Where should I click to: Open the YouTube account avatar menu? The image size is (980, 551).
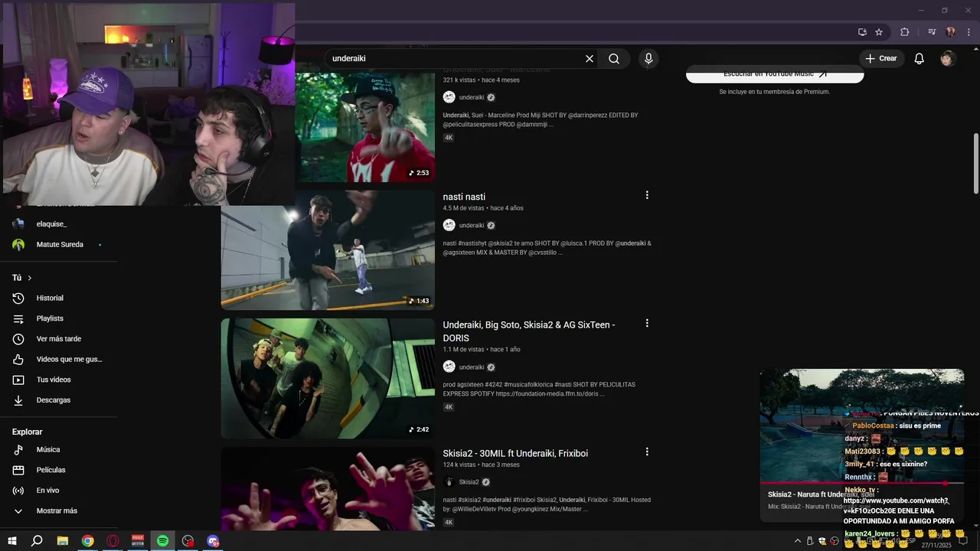tap(948, 59)
